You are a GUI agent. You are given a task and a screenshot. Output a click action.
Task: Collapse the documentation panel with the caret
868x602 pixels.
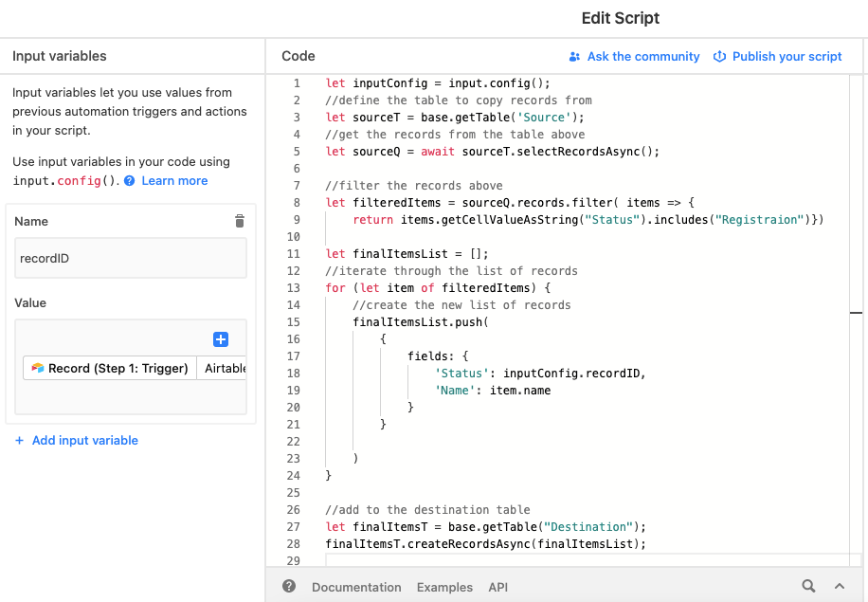point(840,586)
